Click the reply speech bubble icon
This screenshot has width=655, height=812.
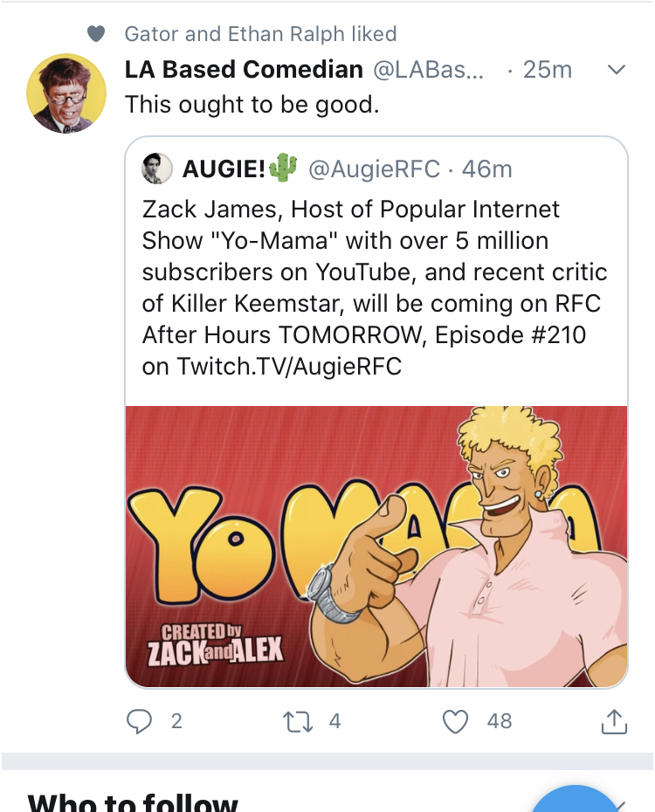(x=139, y=721)
